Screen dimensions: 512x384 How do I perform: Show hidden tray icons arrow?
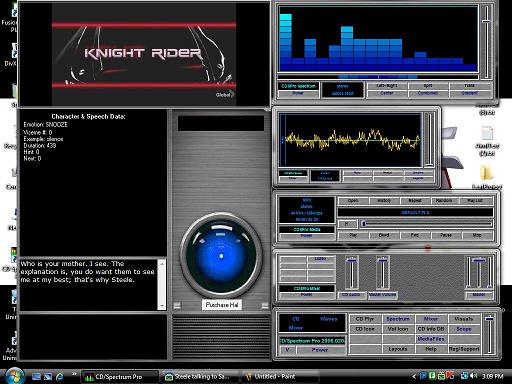(414, 376)
